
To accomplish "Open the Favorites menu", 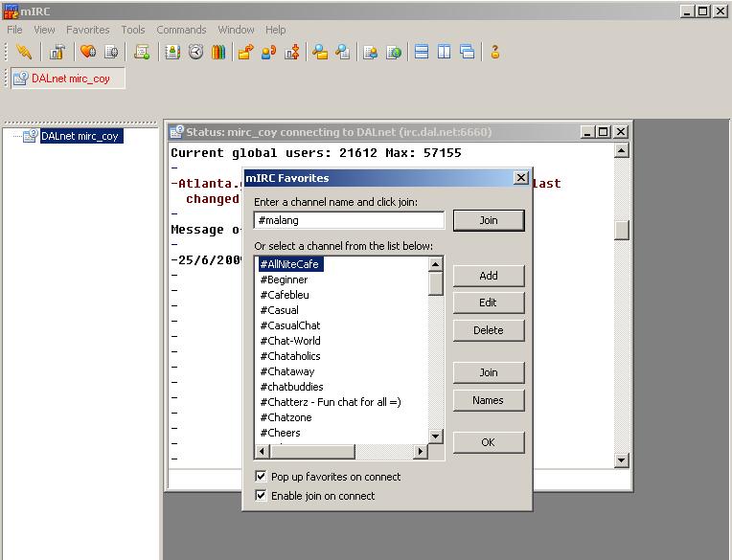I will tap(88, 30).
